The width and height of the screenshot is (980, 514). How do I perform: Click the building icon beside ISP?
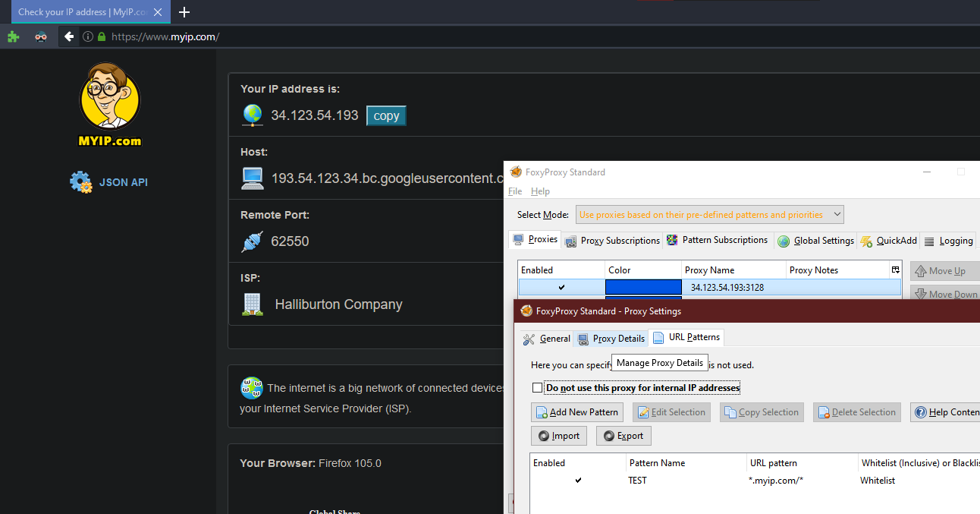(x=253, y=304)
